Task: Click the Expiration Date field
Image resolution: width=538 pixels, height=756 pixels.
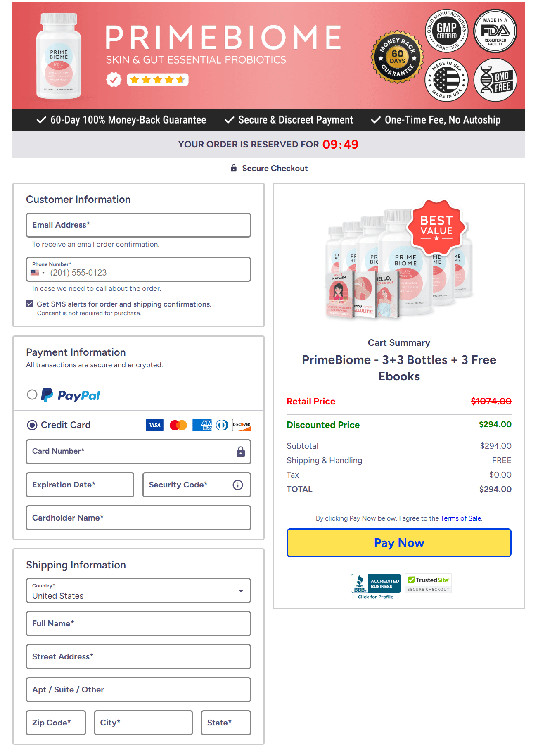Action: [x=80, y=485]
